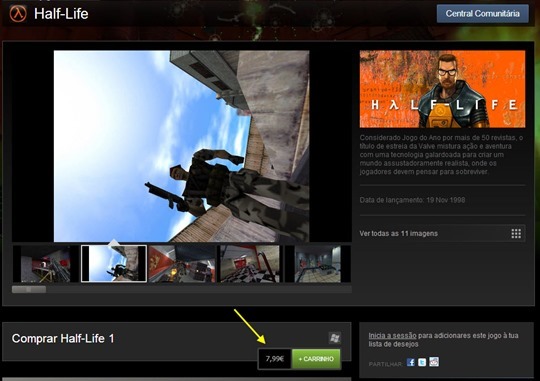This screenshot has width=540, height=381.
Task: View the large soldier screenshot
Action: point(181,146)
